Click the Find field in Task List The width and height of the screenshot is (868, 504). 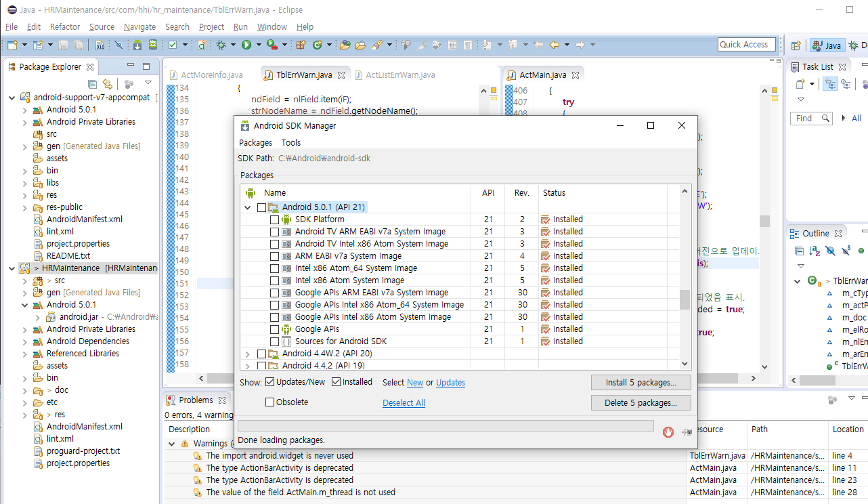pos(811,118)
